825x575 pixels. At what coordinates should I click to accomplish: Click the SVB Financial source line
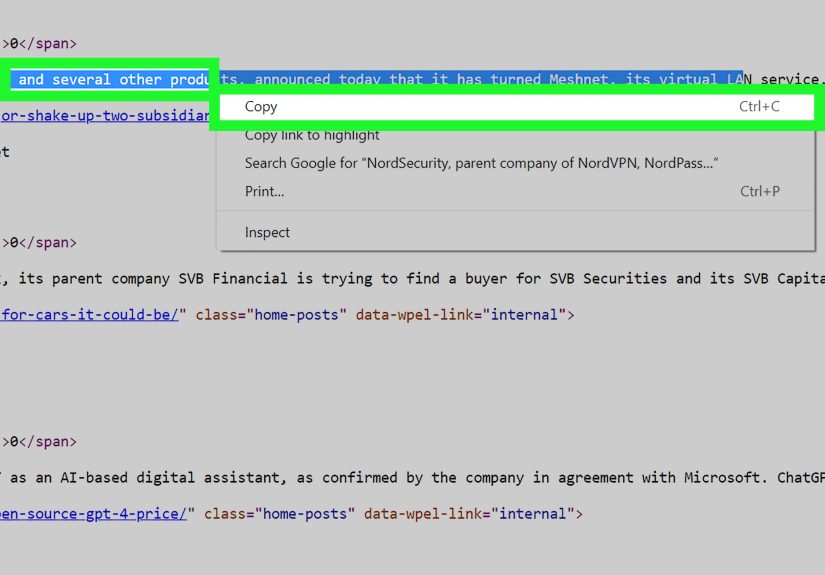tap(412, 278)
